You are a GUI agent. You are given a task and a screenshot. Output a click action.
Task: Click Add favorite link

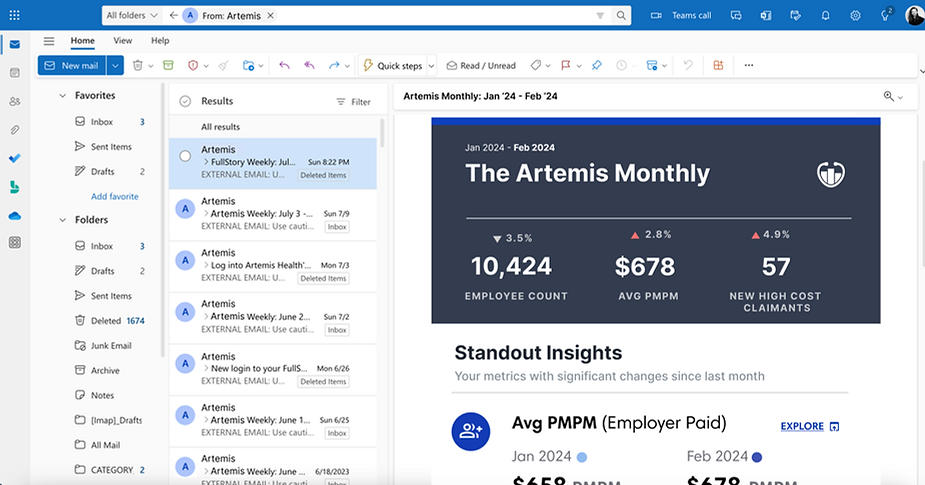coord(114,196)
